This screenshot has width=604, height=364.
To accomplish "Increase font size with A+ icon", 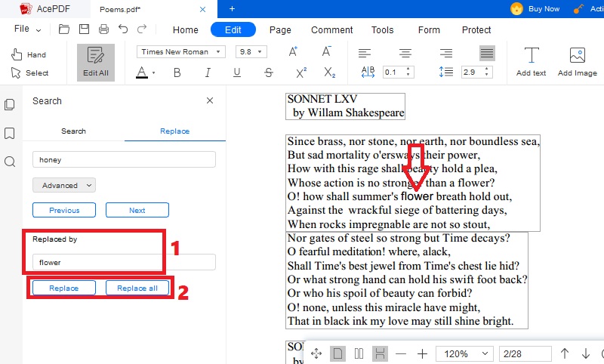I will click(x=293, y=51).
